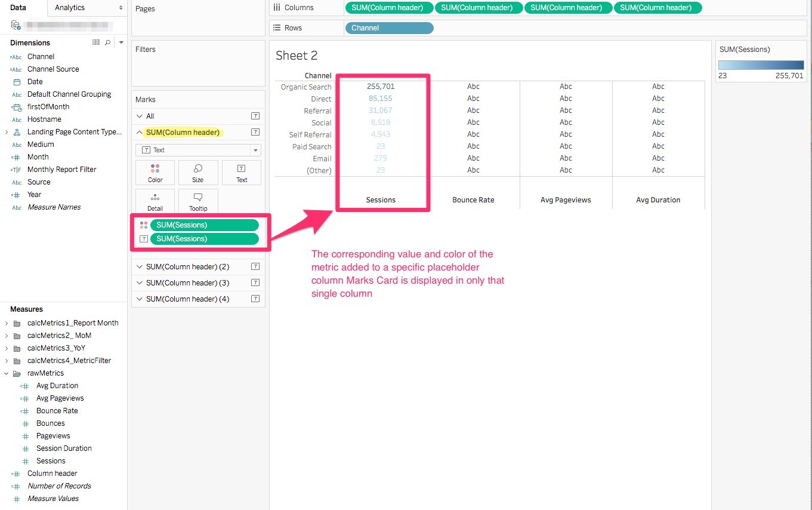The image size is (812, 510).
Task: Switch to the Analytics pane
Action: point(70,8)
